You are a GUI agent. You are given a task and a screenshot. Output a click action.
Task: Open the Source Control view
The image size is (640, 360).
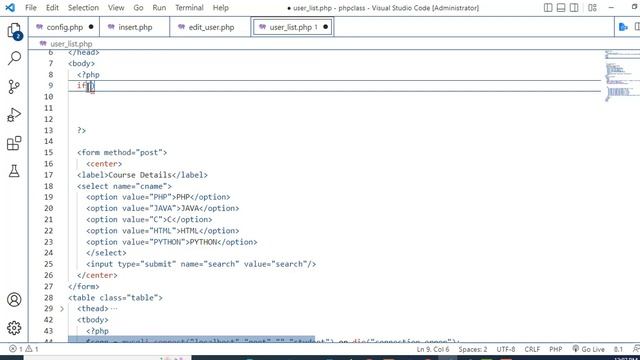14,87
